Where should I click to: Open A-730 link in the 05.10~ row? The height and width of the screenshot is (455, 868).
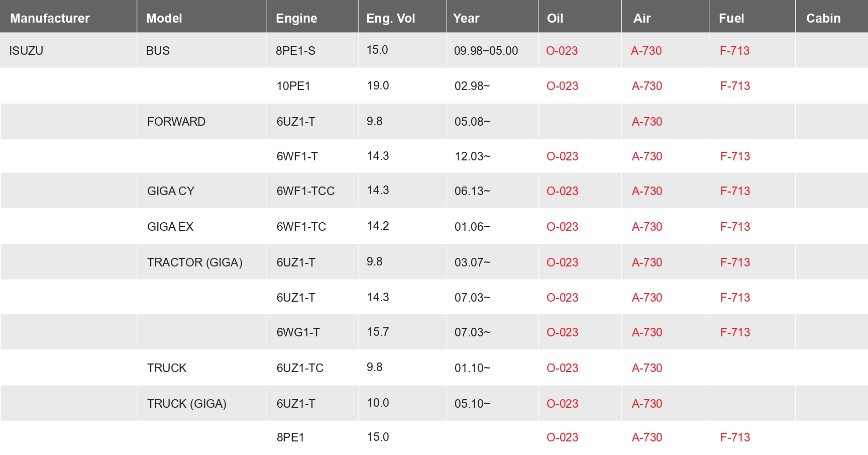point(646,404)
